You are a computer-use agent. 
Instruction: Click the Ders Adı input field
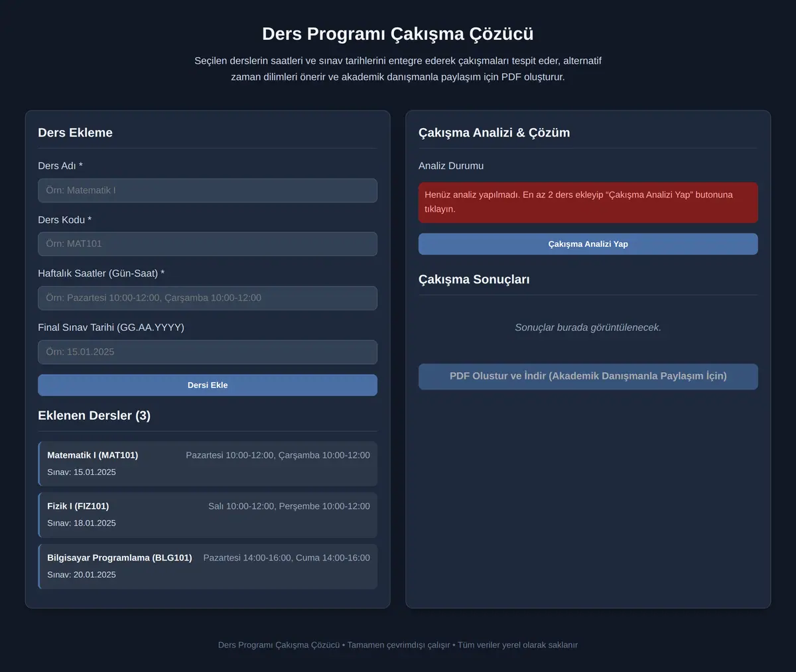pos(208,190)
